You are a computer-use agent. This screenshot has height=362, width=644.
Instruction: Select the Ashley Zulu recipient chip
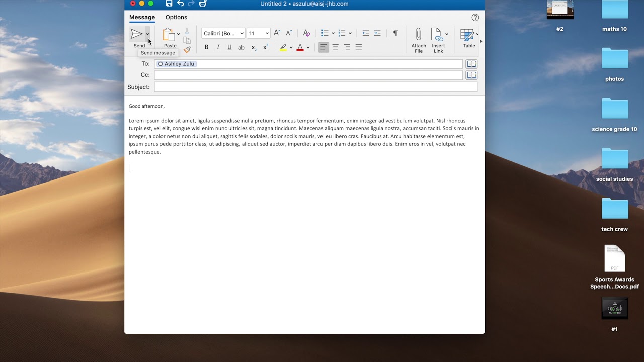tap(176, 64)
